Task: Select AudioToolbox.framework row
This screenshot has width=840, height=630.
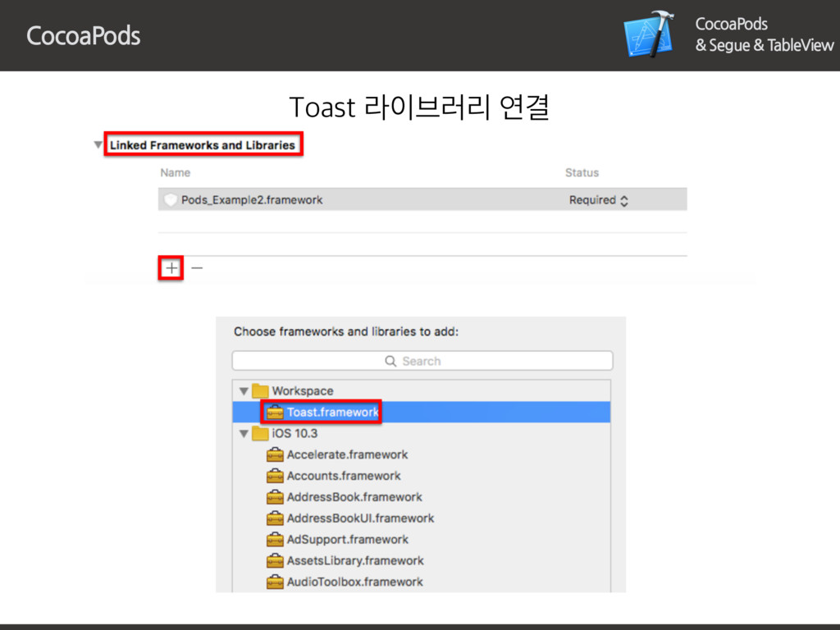Action: tap(422, 582)
